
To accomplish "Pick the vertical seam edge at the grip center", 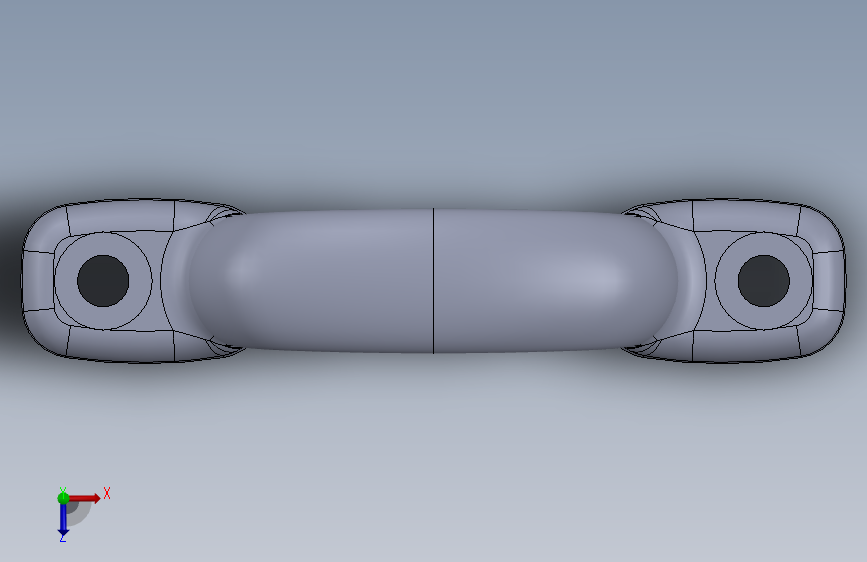I will (x=434, y=280).
